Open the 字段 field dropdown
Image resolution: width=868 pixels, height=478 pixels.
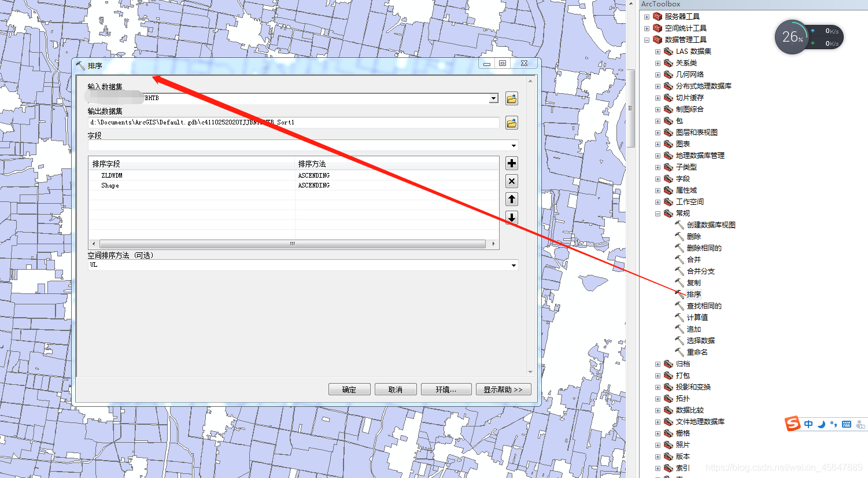pos(514,146)
